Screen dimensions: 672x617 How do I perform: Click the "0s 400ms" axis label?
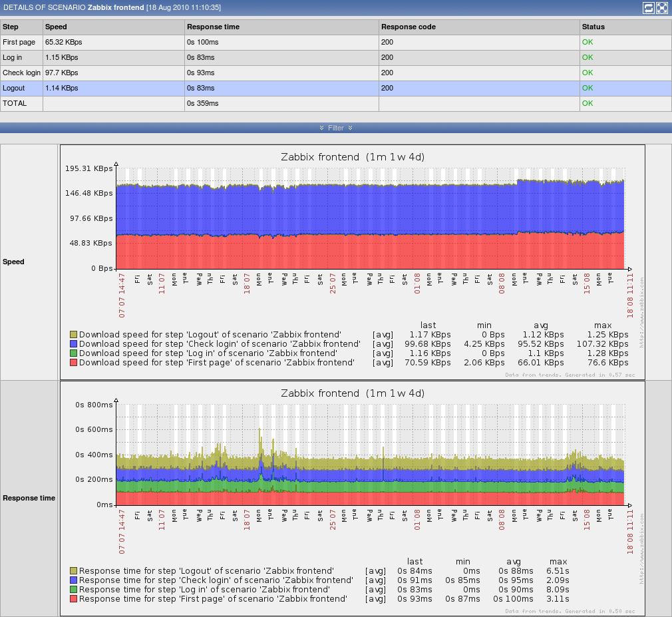pos(94,455)
